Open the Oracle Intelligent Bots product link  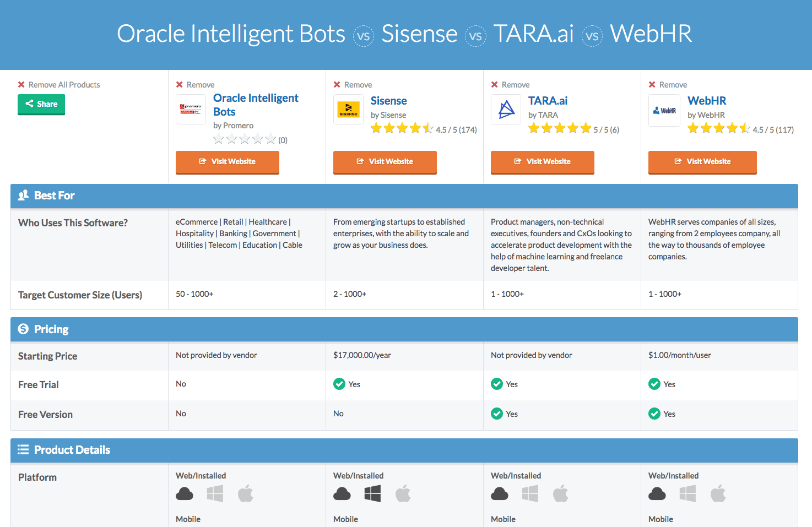point(256,105)
